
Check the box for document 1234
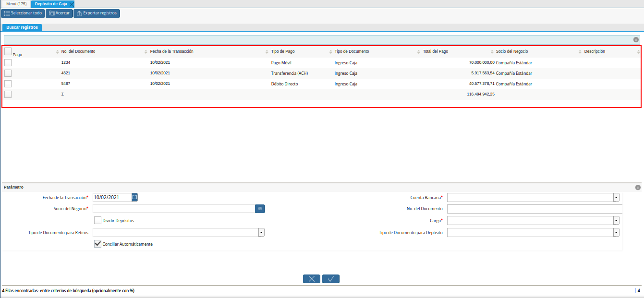[x=8, y=63]
